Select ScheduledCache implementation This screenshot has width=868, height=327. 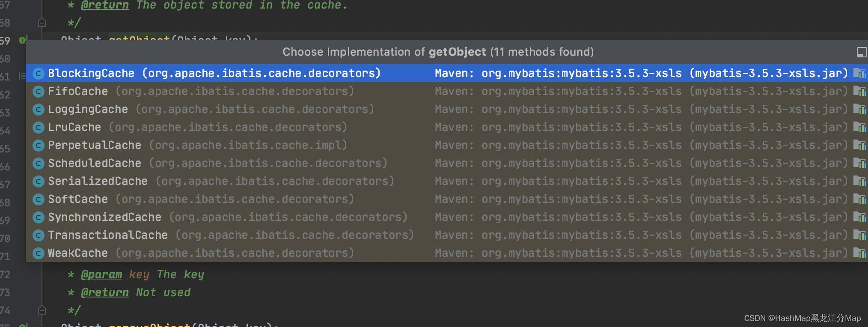point(447,163)
